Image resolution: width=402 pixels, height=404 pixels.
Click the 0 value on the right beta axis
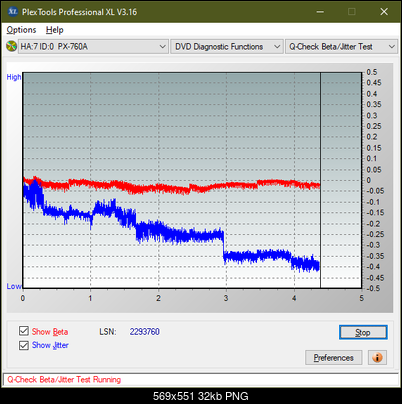tap(369, 180)
